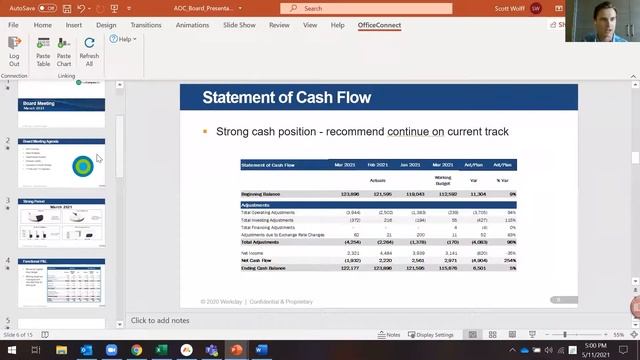Switch to the Review tab

coord(279,25)
